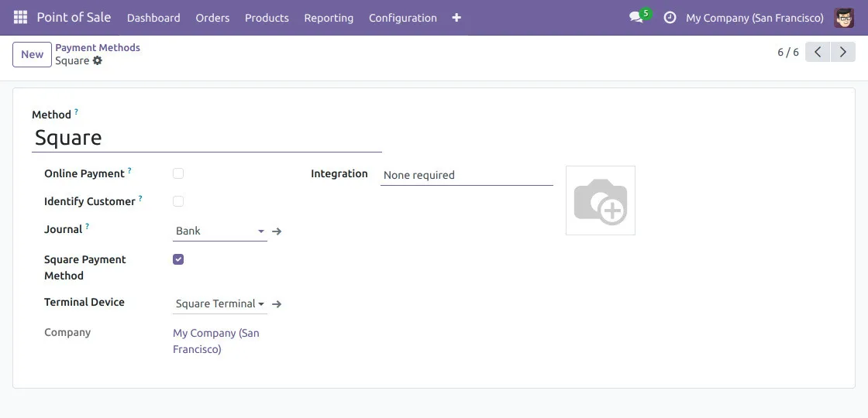Image resolution: width=868 pixels, height=418 pixels.
Task: Open Square Terminal record via arrow
Action: tap(277, 304)
